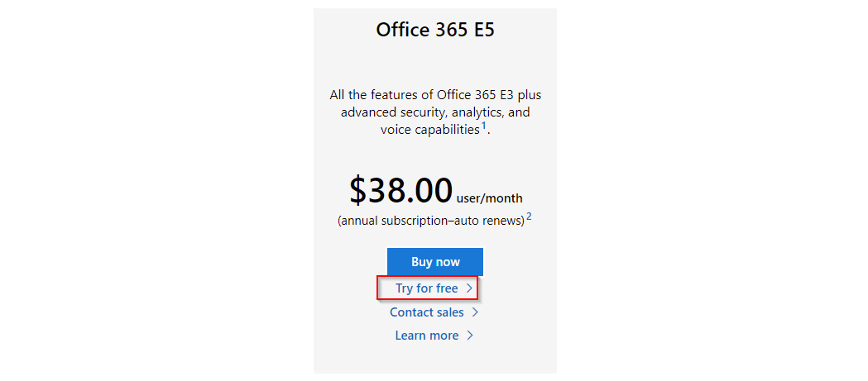Click the $38.00 price figure
Screen dimensions: 868x381
400,189
